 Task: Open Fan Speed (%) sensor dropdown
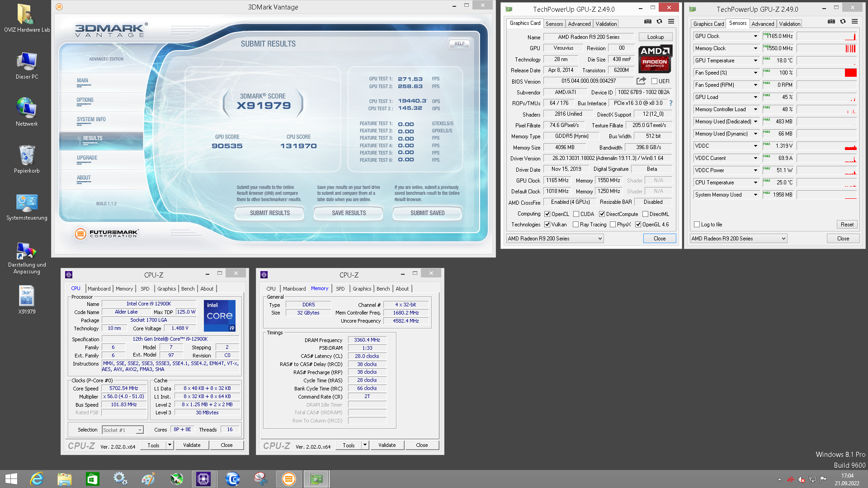(755, 73)
